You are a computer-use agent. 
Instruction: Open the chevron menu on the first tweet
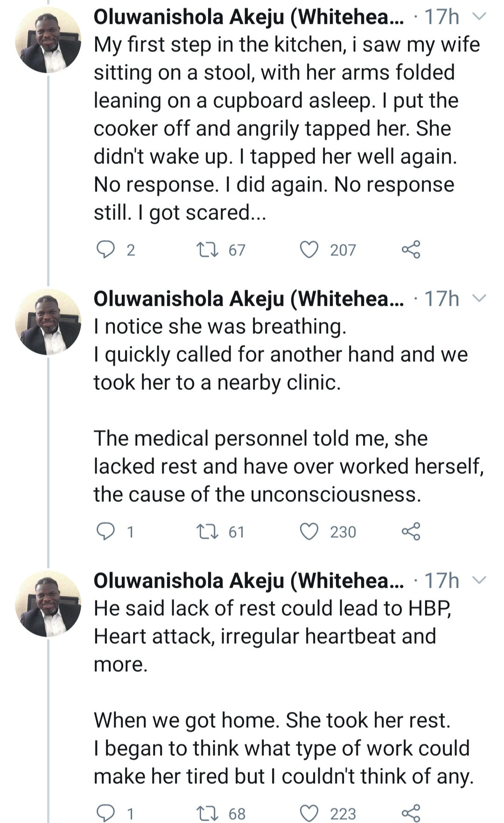click(x=480, y=17)
